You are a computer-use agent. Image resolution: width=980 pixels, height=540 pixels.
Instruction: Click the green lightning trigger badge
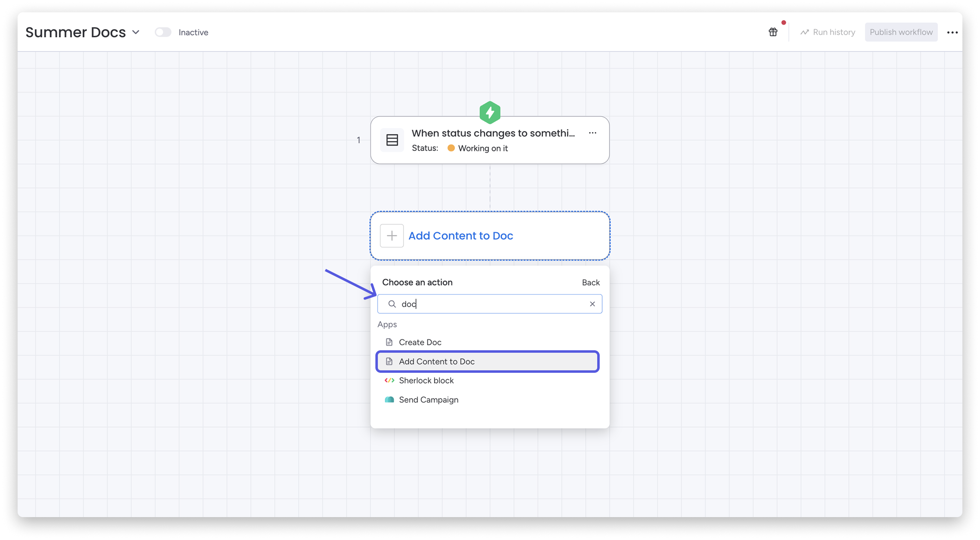point(490,112)
